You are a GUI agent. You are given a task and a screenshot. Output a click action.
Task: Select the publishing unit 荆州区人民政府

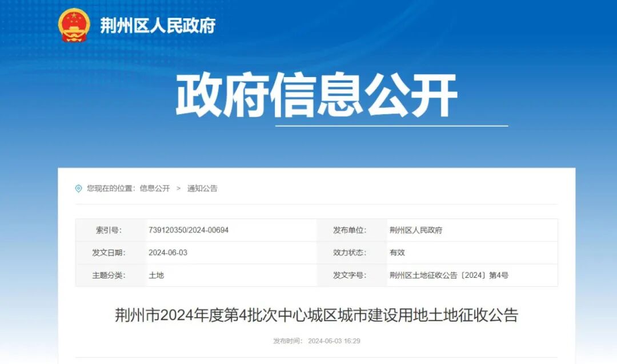[416, 230]
